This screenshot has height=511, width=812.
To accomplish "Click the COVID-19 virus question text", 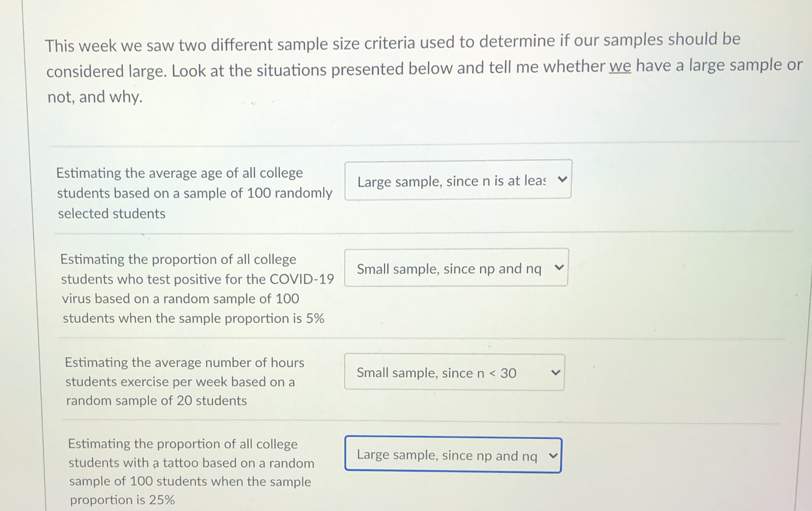I will click(x=197, y=279).
